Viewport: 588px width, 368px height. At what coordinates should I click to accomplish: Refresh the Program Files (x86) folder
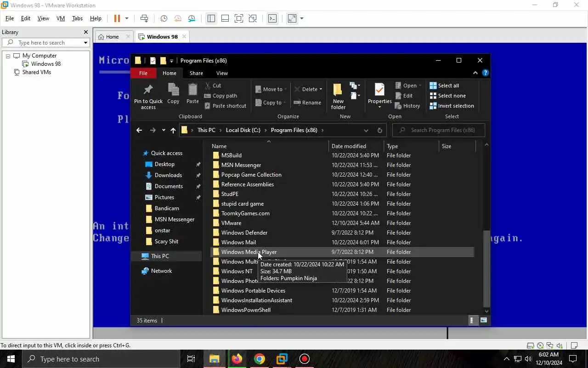pyautogui.click(x=380, y=130)
